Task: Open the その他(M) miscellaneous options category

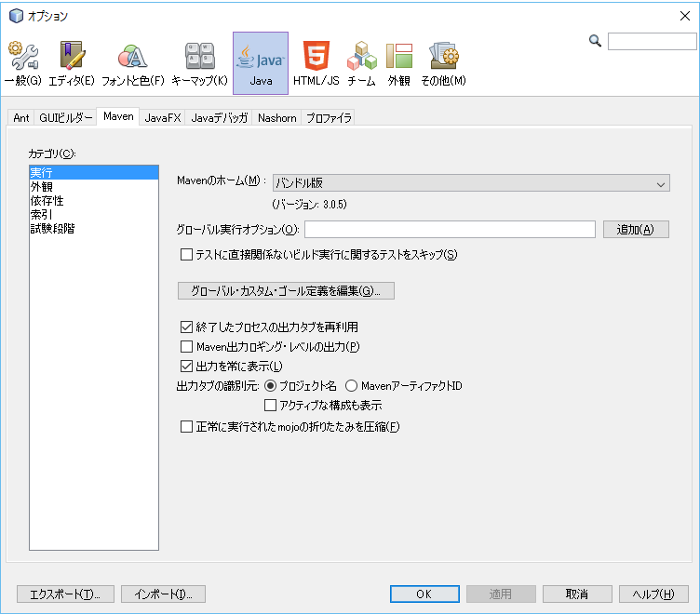Action: (x=443, y=63)
